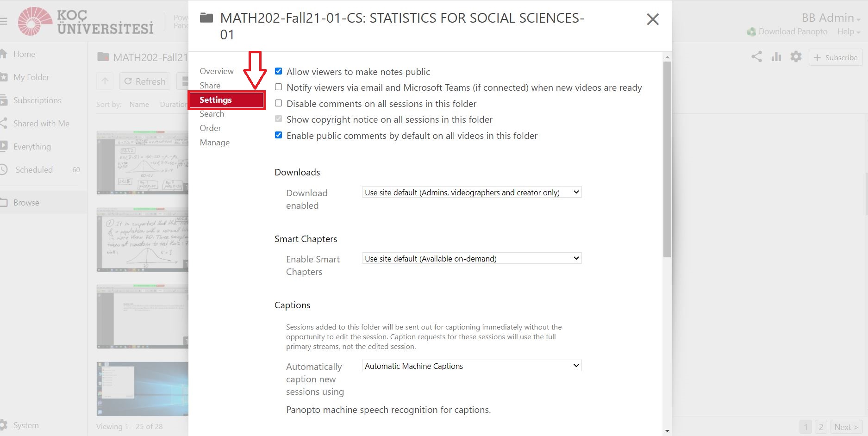This screenshot has height=436, width=868.
Task: Click the hamburger menu icon
Action: click(x=4, y=21)
